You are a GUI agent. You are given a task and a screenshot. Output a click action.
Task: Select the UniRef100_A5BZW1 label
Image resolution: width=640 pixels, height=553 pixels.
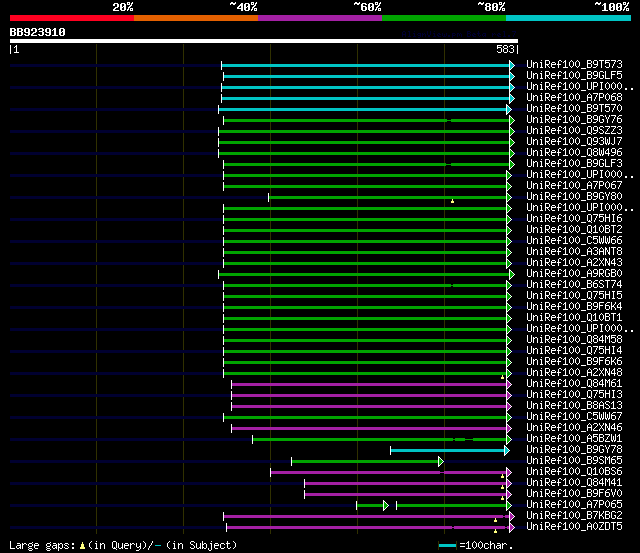574,439
